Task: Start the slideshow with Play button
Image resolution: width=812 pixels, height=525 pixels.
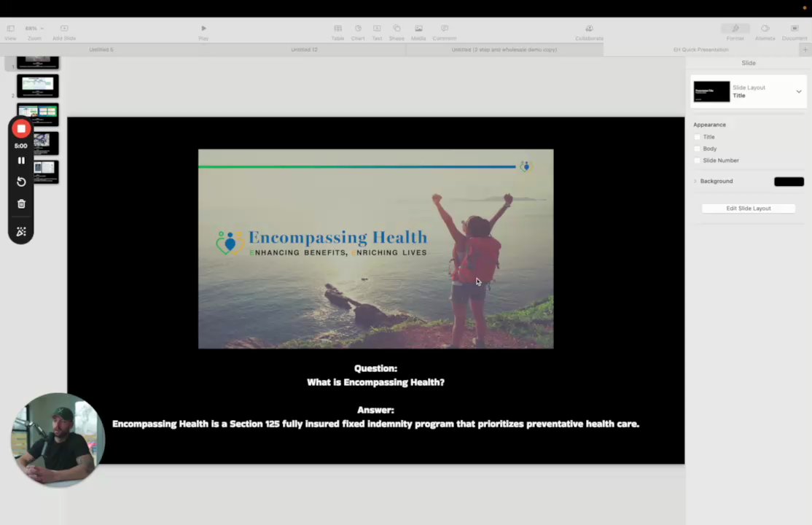Action: click(x=203, y=31)
